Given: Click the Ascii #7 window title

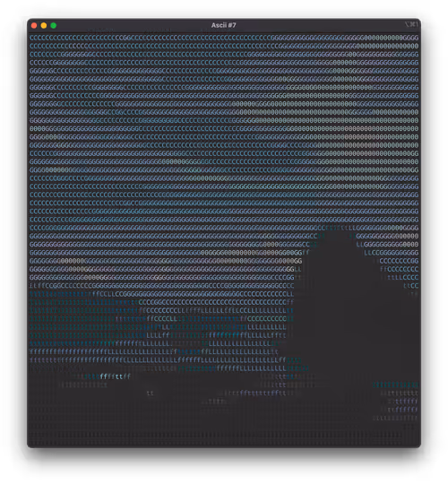Looking at the screenshot, I should click(x=224, y=25).
